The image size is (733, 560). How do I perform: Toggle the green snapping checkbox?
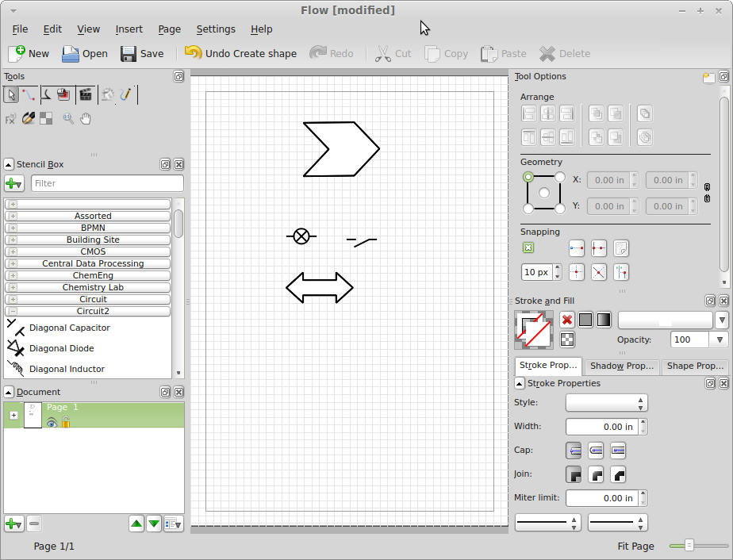click(x=528, y=247)
